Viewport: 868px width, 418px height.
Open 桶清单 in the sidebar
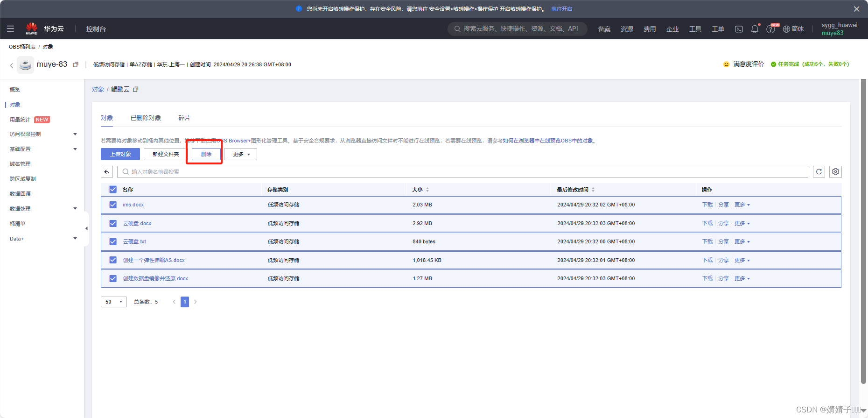[x=18, y=224]
